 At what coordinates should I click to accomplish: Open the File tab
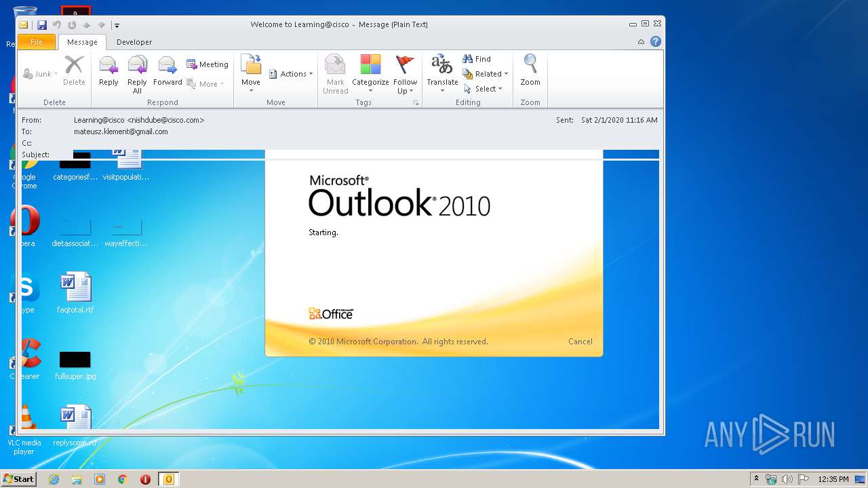tap(37, 42)
